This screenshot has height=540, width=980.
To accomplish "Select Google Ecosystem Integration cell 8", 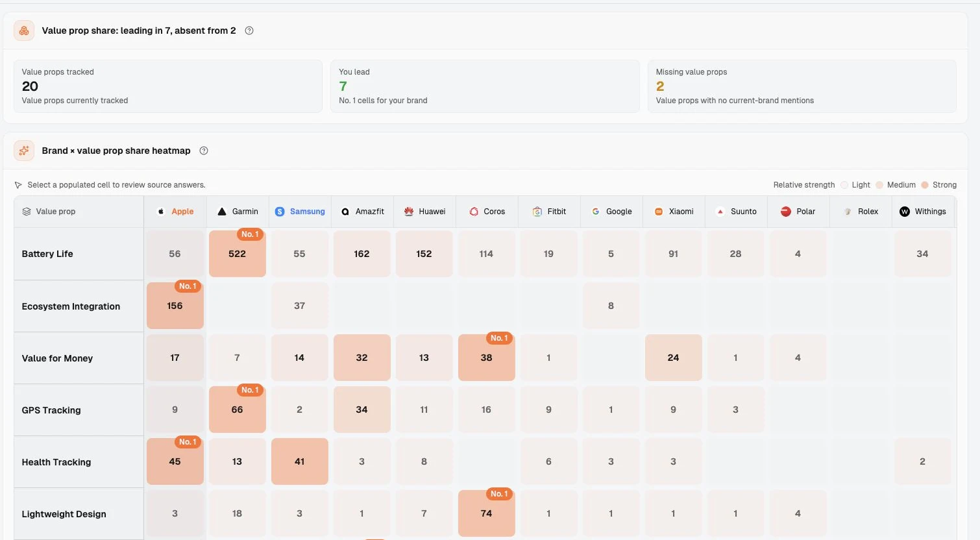I will 611,306.
